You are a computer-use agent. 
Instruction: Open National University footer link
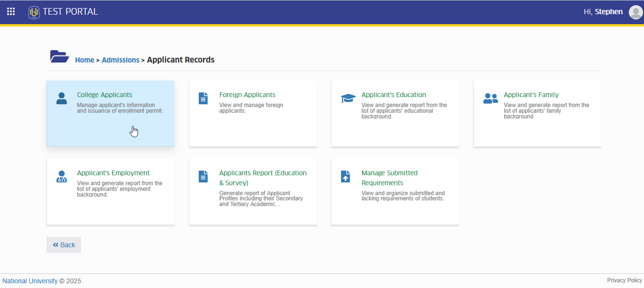coord(30,281)
